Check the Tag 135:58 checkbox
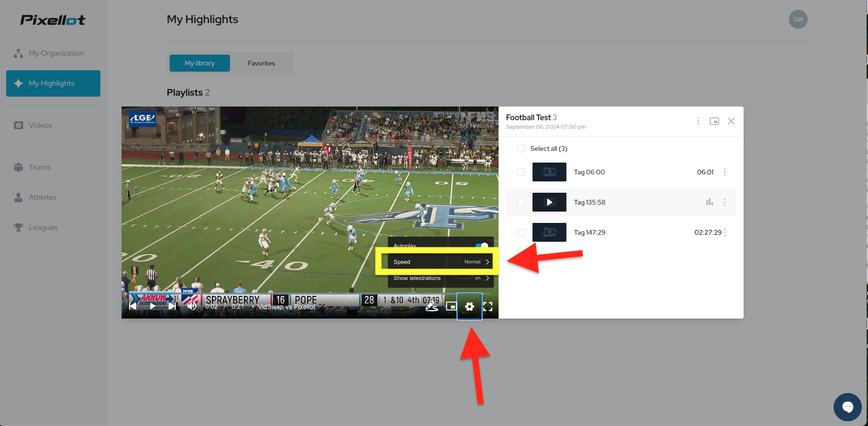868x426 pixels. [x=521, y=202]
